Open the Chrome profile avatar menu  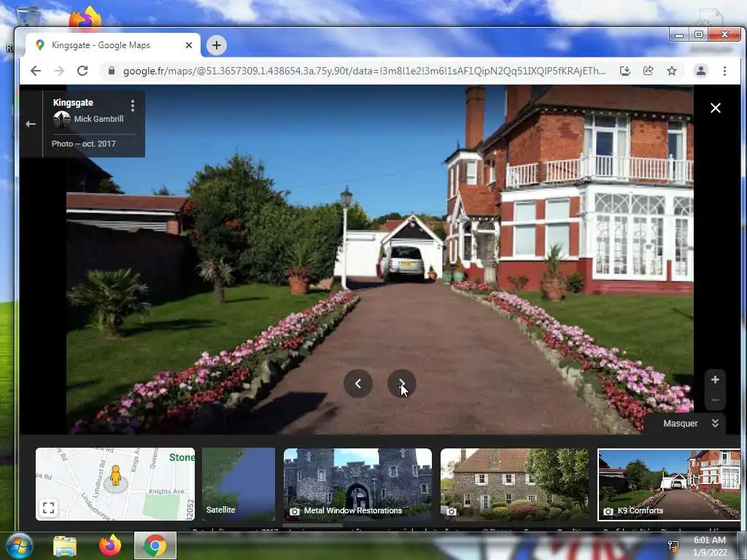click(701, 71)
